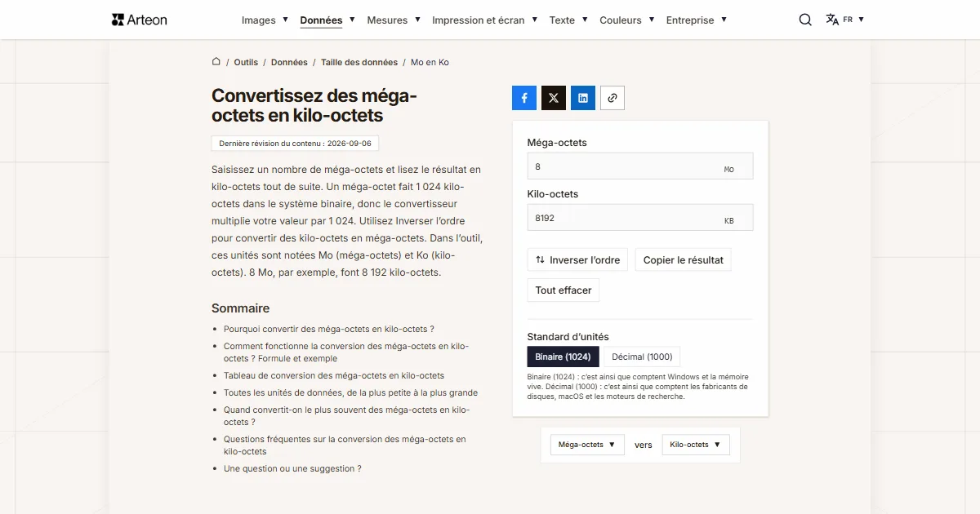
Task: Copy the page link icon
Action: pyautogui.click(x=612, y=98)
